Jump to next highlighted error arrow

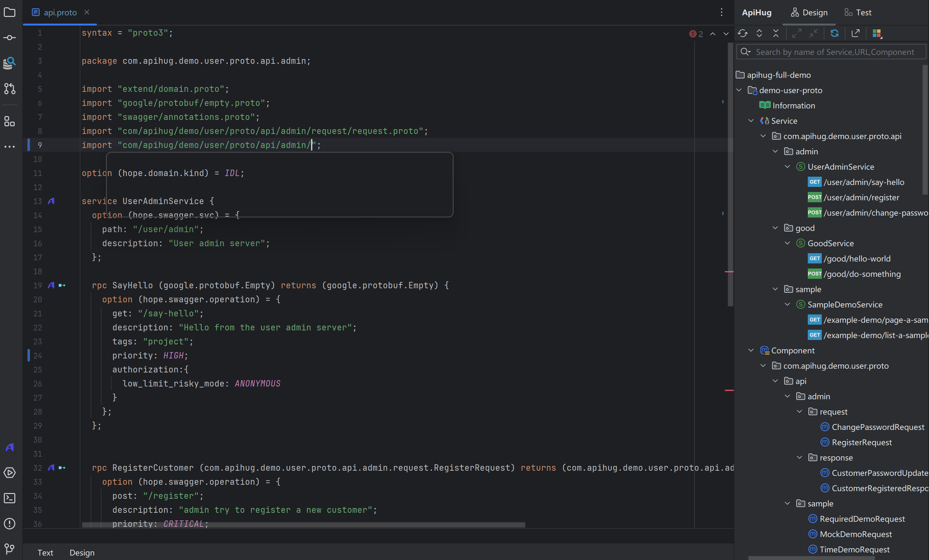point(726,34)
